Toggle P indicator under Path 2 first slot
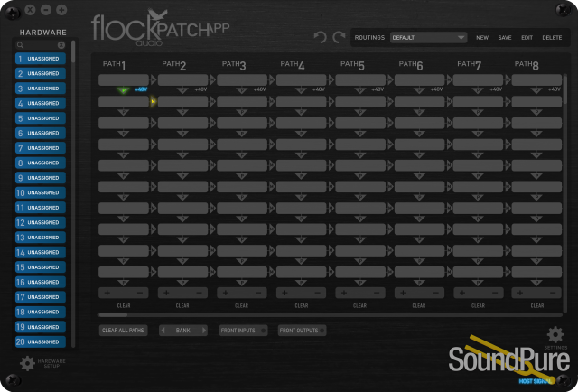Screen dimensions: 578x392 [182, 90]
